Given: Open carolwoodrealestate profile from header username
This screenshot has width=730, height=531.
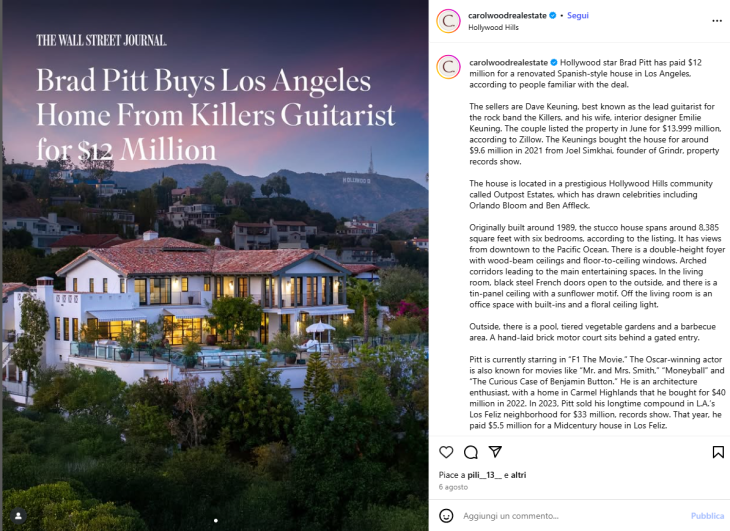Looking at the screenshot, I should [x=507, y=15].
